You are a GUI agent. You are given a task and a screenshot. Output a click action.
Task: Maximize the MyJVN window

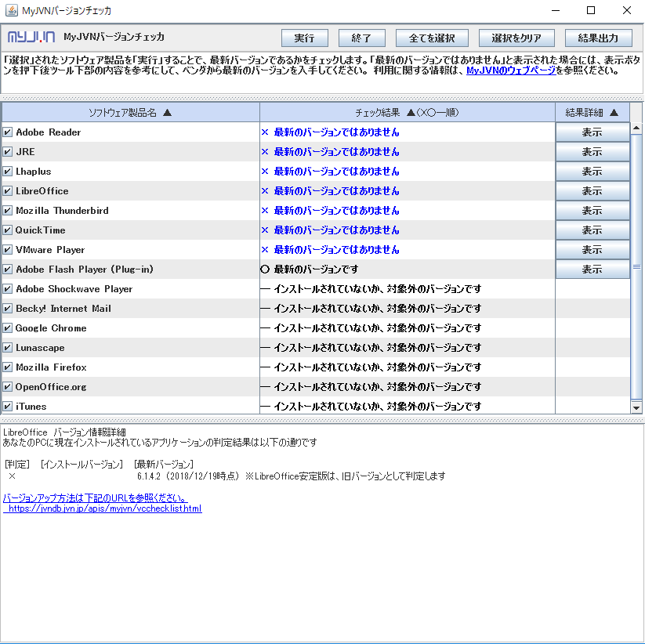point(591,10)
